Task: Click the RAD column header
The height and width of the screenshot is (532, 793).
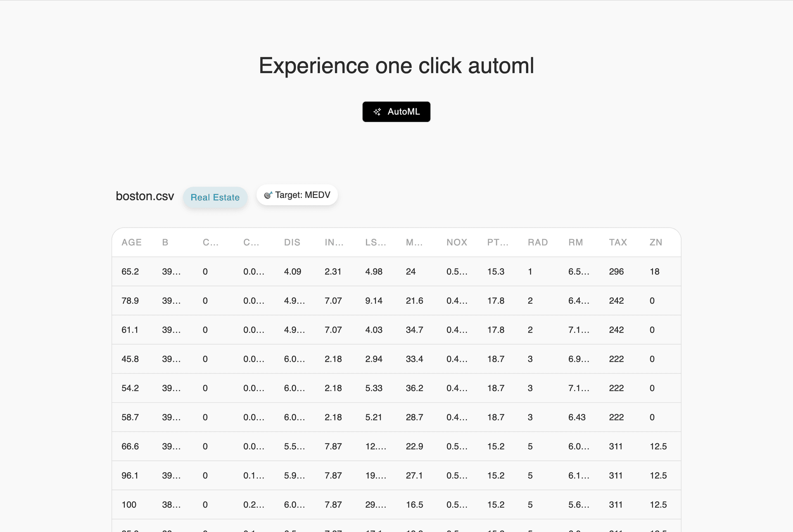Action: (538, 242)
